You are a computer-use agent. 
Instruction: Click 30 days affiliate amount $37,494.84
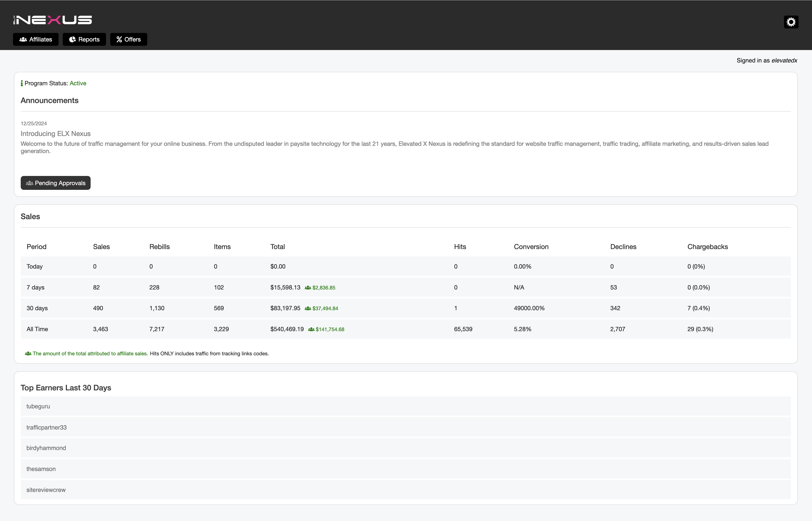coord(325,308)
